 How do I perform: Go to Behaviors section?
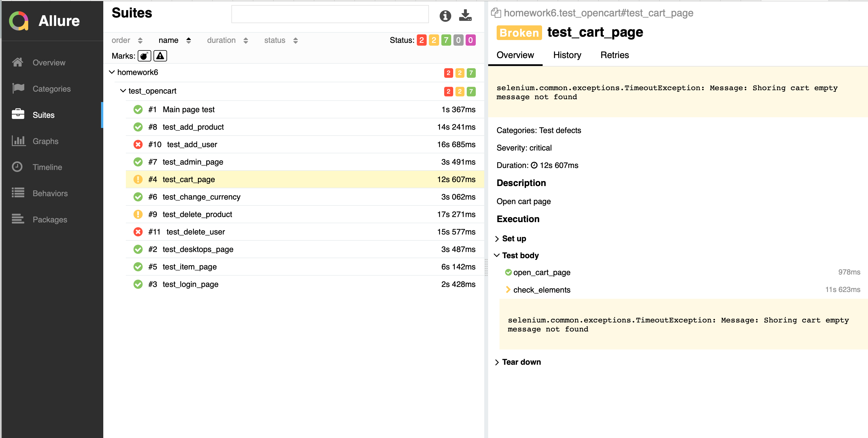pyautogui.click(x=50, y=193)
